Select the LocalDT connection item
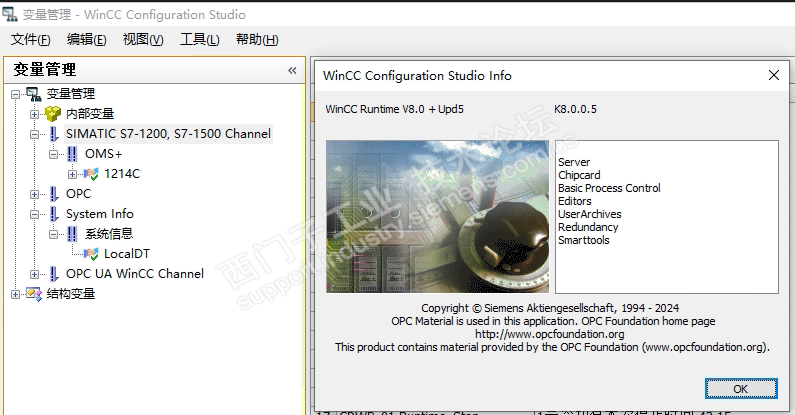The height and width of the screenshot is (415, 795). 127,253
